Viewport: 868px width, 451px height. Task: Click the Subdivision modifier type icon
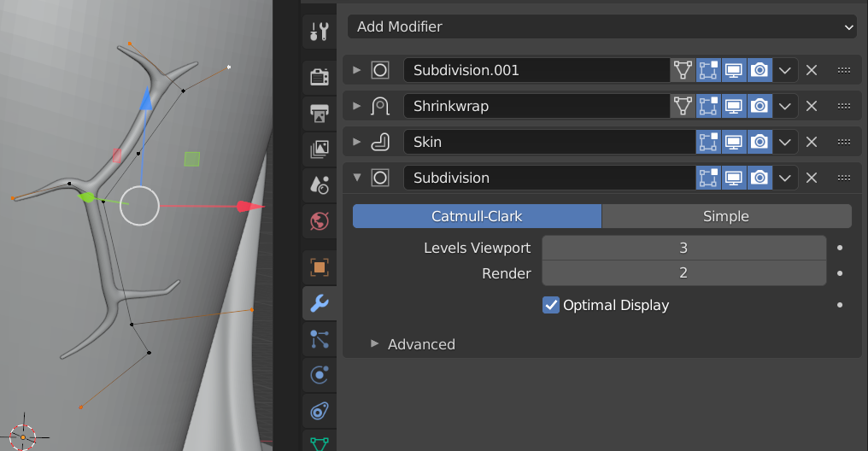(379, 178)
